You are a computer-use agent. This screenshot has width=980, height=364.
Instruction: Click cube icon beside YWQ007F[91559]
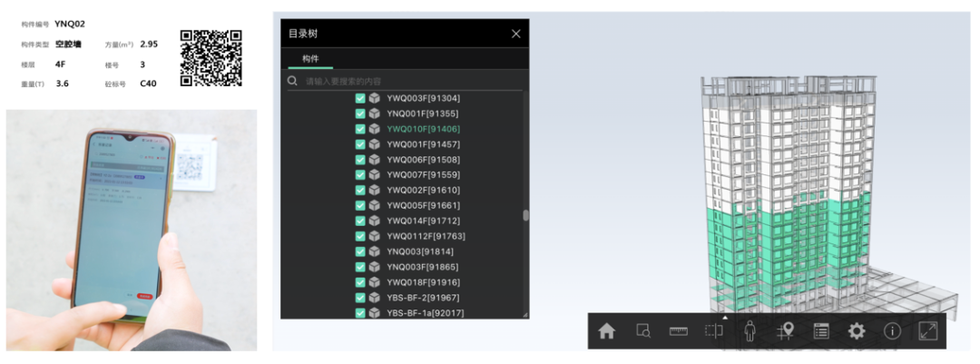pos(375,174)
